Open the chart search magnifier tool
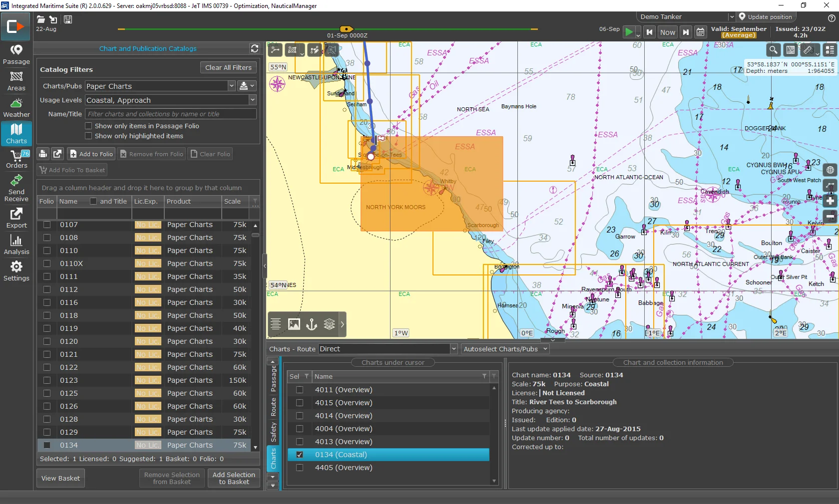The width and height of the screenshot is (839, 504). click(773, 50)
